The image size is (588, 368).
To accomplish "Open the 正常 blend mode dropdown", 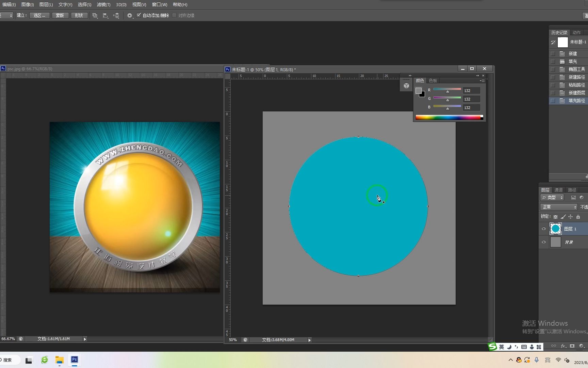I will click(x=559, y=207).
